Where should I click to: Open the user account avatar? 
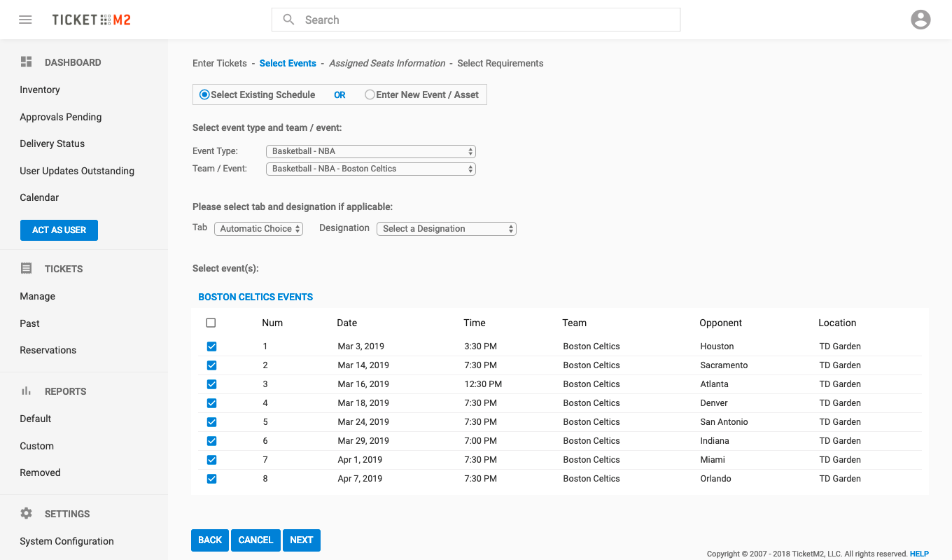point(920,20)
